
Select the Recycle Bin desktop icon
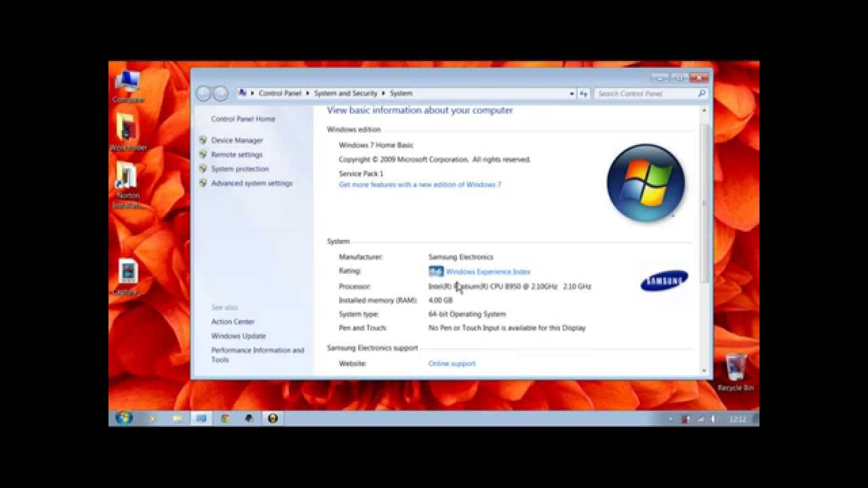click(736, 372)
